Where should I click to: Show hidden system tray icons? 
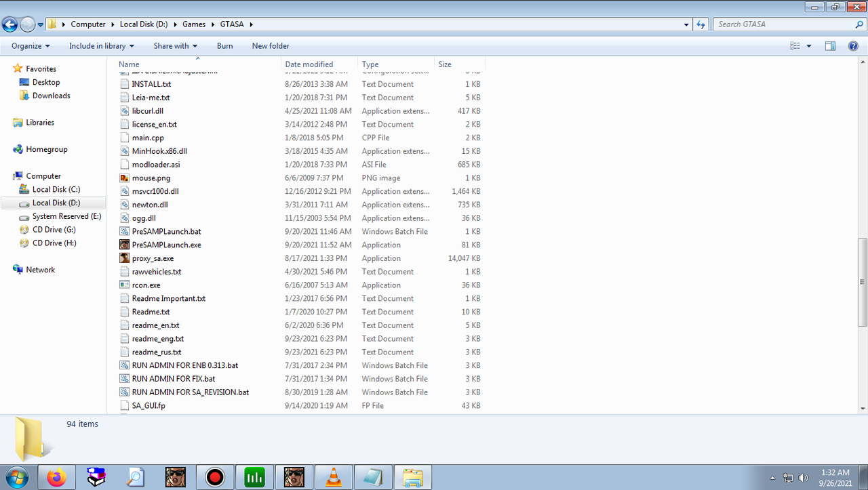point(772,478)
